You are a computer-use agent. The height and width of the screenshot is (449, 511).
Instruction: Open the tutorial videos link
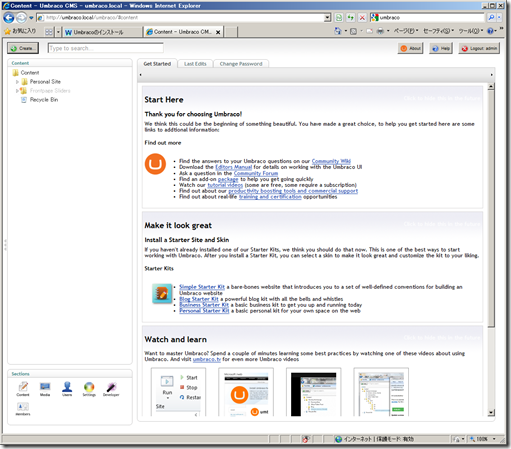pos(225,185)
